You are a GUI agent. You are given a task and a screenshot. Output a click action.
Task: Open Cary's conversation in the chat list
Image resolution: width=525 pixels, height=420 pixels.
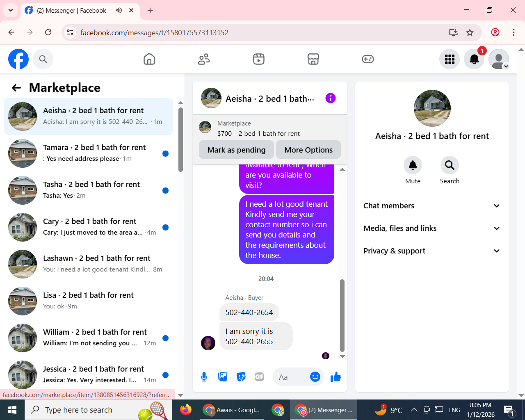click(88, 227)
